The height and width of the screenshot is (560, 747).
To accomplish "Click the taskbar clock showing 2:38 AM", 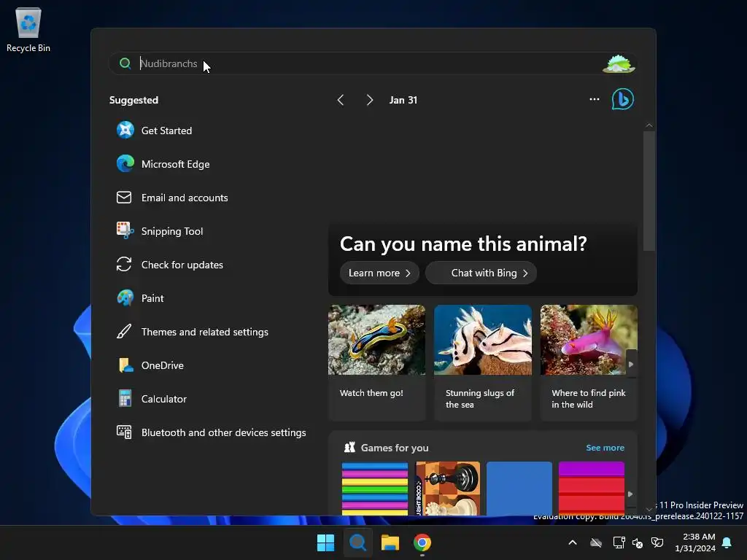I will point(695,542).
